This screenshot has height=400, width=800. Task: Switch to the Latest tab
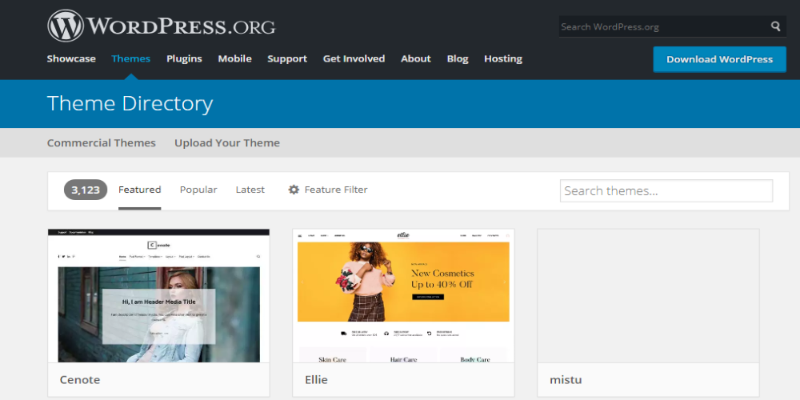tap(250, 190)
